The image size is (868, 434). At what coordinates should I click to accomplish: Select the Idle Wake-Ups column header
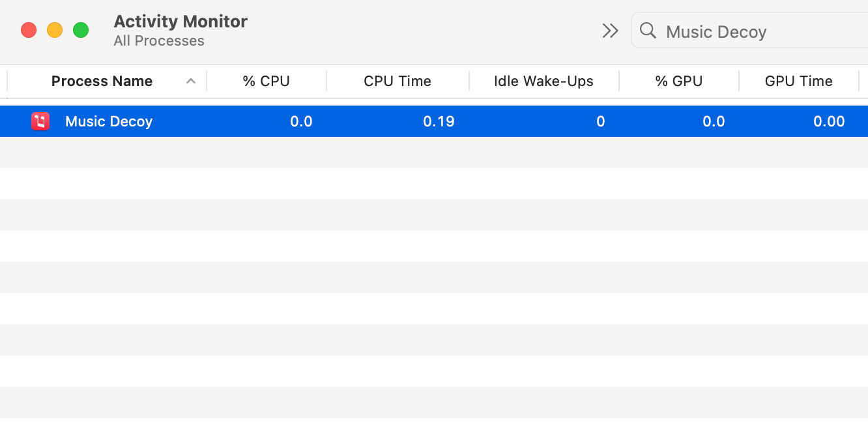tap(543, 81)
